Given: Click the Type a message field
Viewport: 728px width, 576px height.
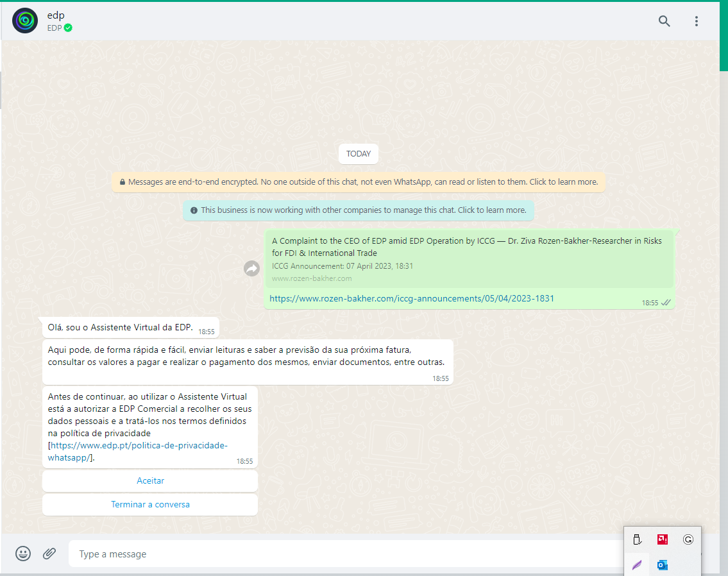Looking at the screenshot, I should pos(257,553).
